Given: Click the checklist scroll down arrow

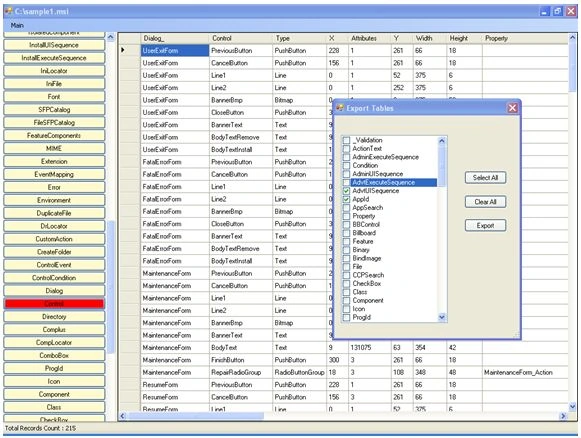Looking at the screenshot, I should 442,317.
